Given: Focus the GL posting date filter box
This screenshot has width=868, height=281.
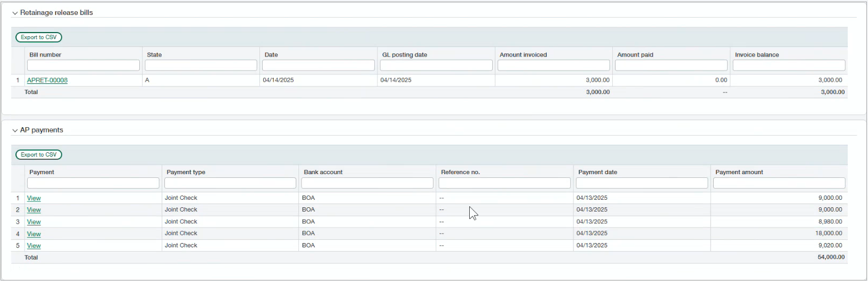Looking at the screenshot, I should (x=436, y=65).
